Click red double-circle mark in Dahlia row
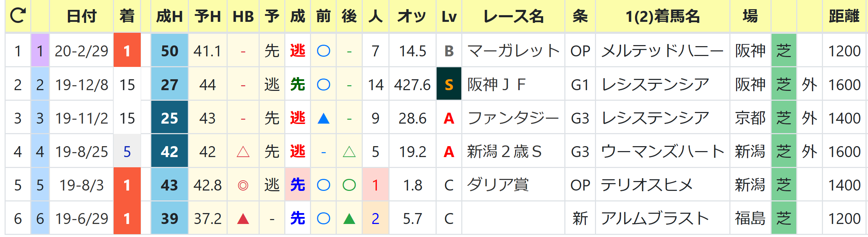Image resolution: width=868 pixels, height=237 pixels. 243,185
